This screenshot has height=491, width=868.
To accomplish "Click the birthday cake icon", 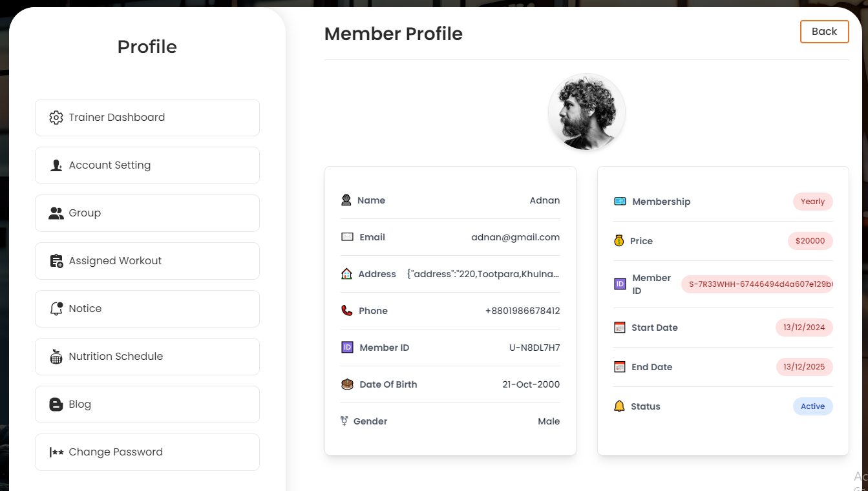I will point(347,384).
